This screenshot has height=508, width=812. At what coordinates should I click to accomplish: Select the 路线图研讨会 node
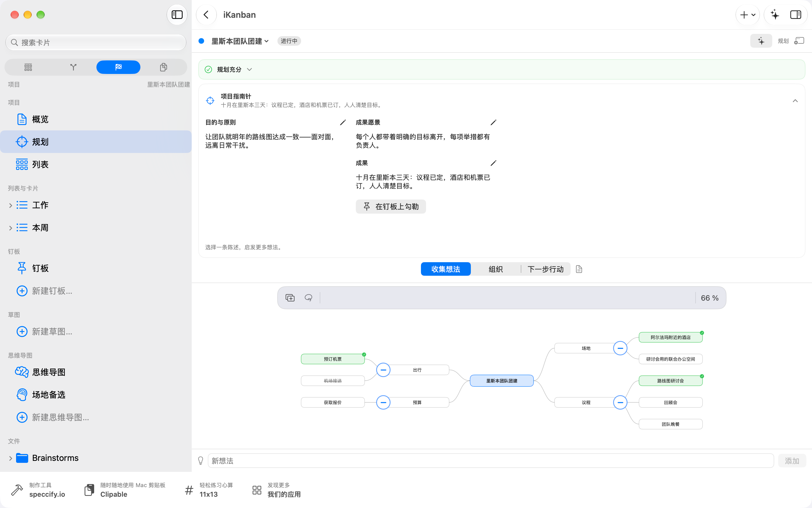click(x=670, y=381)
